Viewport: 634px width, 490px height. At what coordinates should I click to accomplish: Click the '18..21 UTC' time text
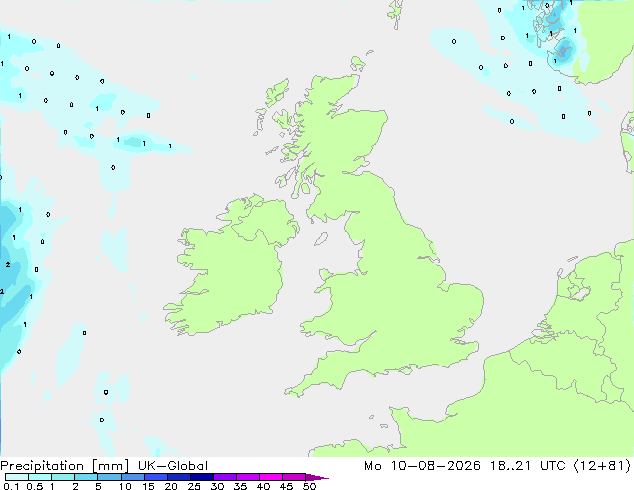(x=528, y=466)
